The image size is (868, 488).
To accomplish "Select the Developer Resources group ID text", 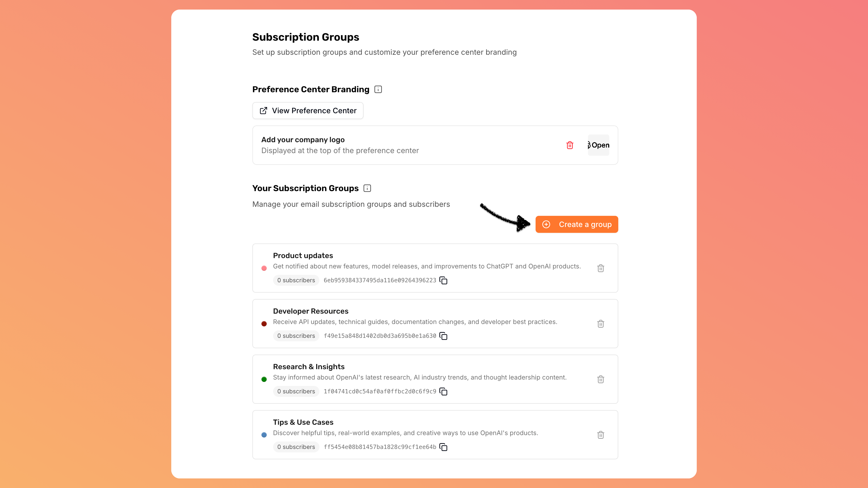I will click(x=380, y=336).
